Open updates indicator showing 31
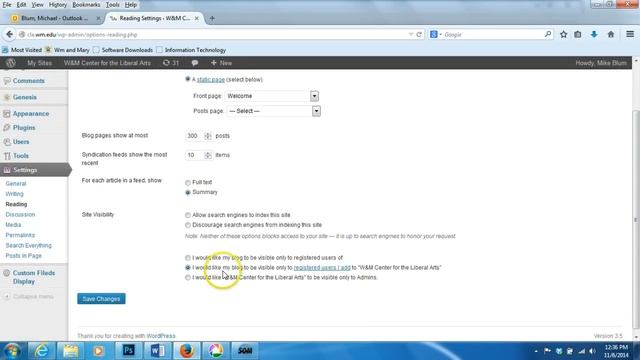Screen dimensions: 640x360 pyautogui.click(x=171, y=63)
